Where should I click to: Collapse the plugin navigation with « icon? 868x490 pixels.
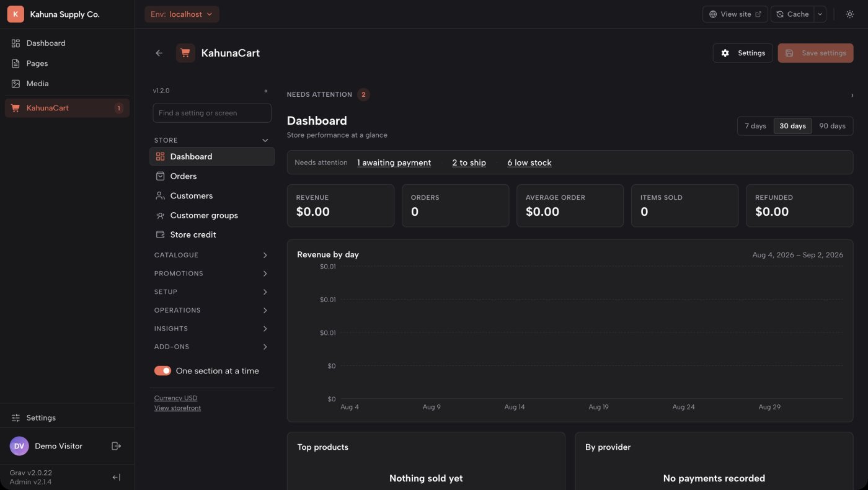click(266, 91)
